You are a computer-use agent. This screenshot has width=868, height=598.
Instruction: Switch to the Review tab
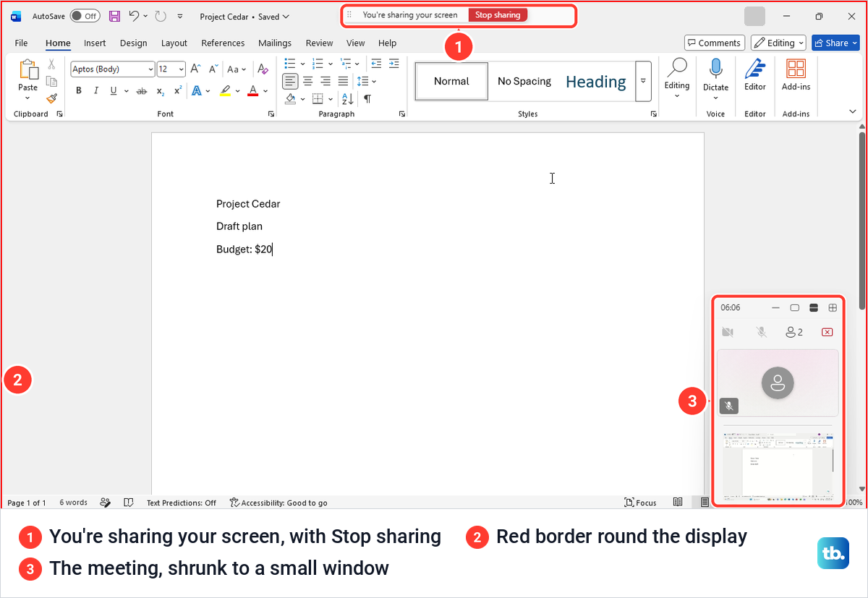pos(319,43)
